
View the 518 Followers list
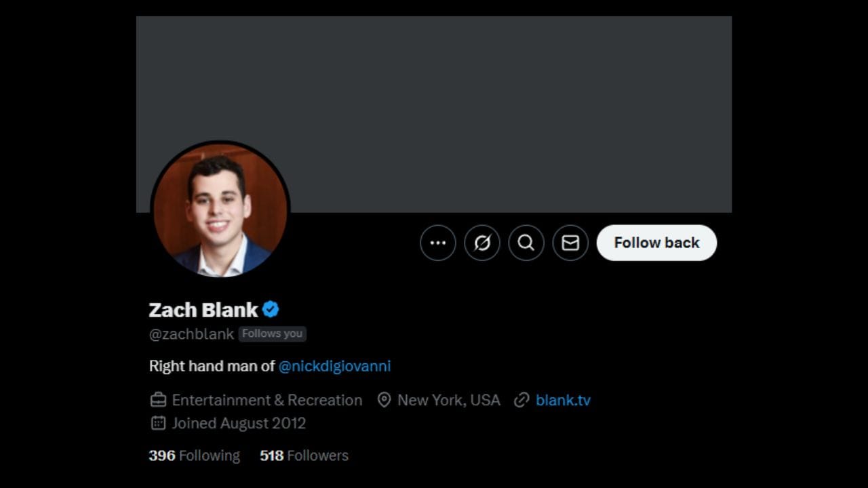304,455
